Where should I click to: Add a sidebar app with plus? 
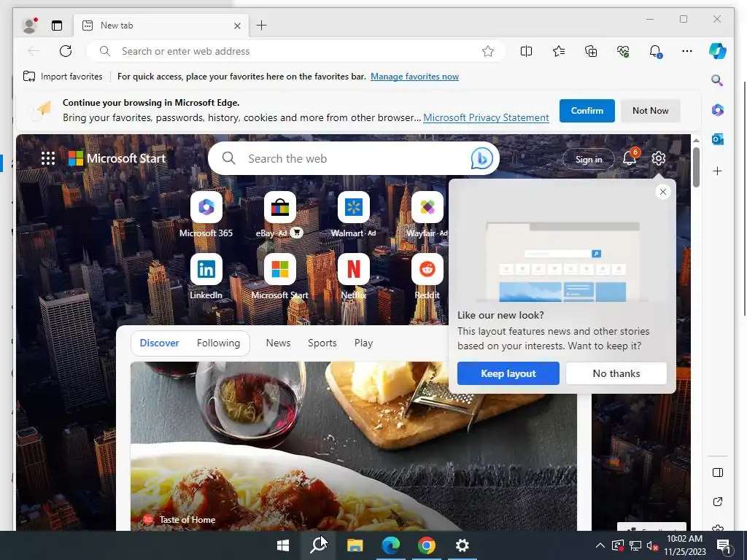pyautogui.click(x=718, y=171)
